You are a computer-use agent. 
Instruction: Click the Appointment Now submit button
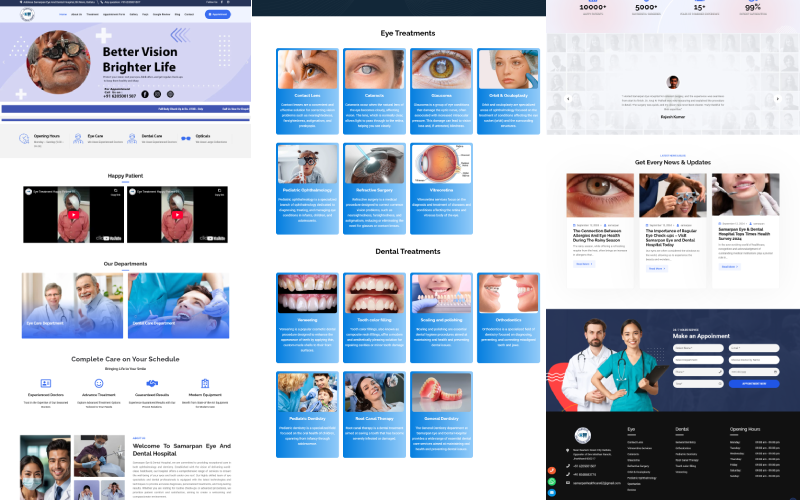point(754,383)
